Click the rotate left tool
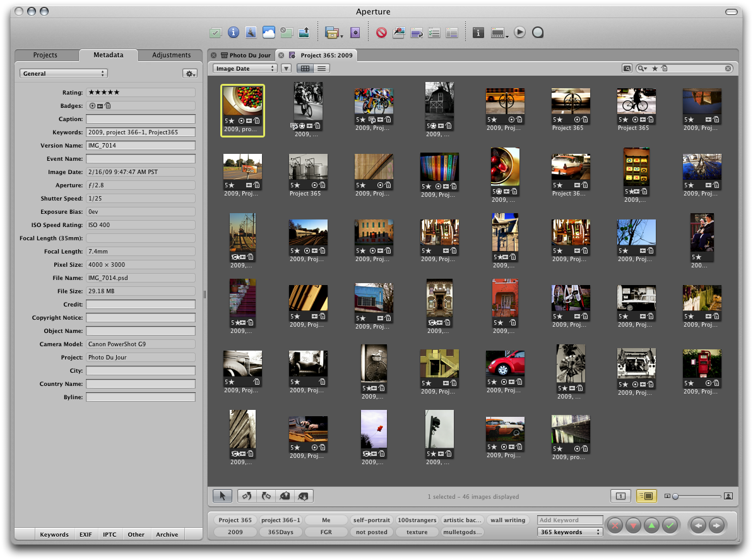753x560 pixels. coord(246,496)
